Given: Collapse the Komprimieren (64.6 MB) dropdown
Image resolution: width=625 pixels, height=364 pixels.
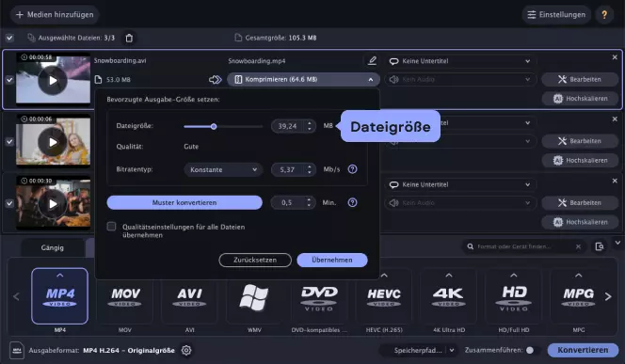Looking at the screenshot, I should pyautogui.click(x=303, y=79).
